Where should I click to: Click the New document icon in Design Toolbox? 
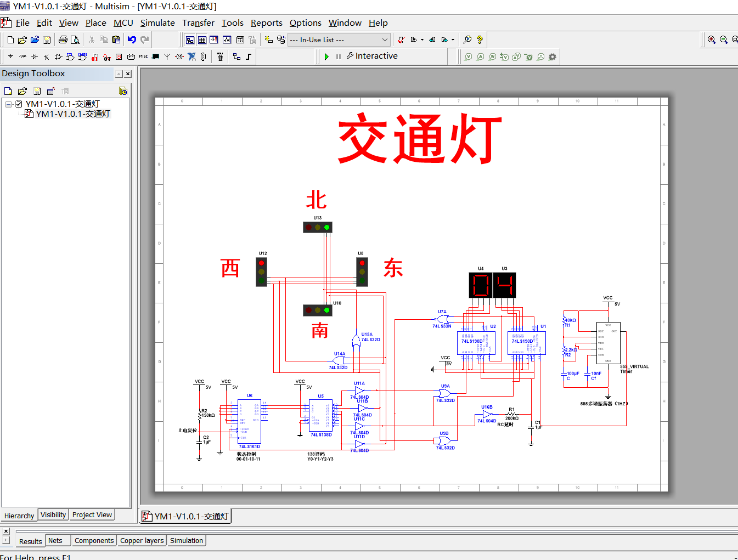[7, 91]
